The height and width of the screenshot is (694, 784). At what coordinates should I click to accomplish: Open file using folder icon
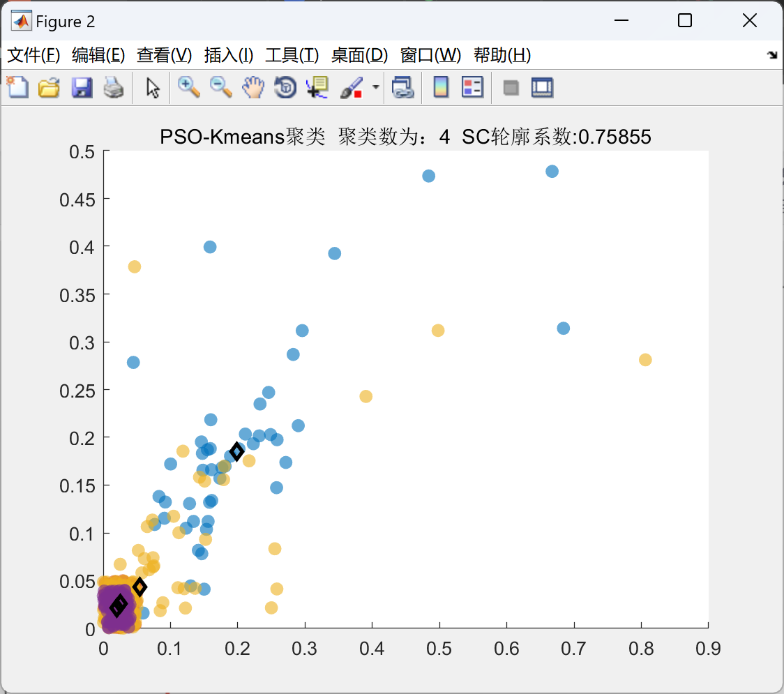pyautogui.click(x=49, y=87)
